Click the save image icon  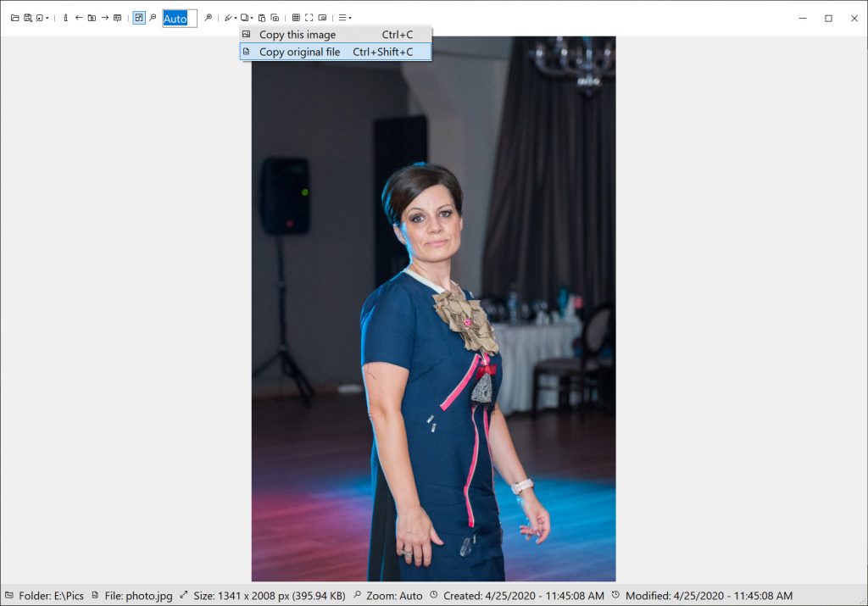pos(28,18)
